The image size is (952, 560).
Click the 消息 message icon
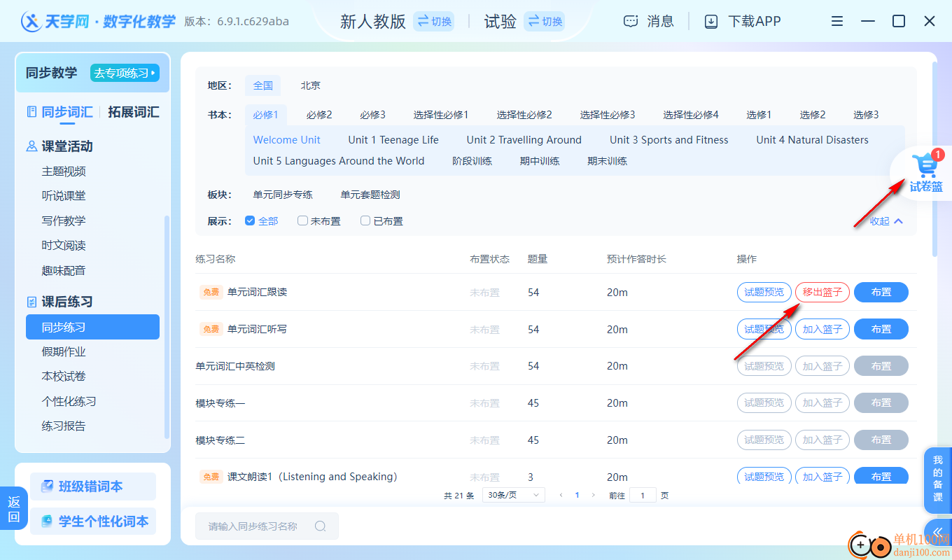631,22
